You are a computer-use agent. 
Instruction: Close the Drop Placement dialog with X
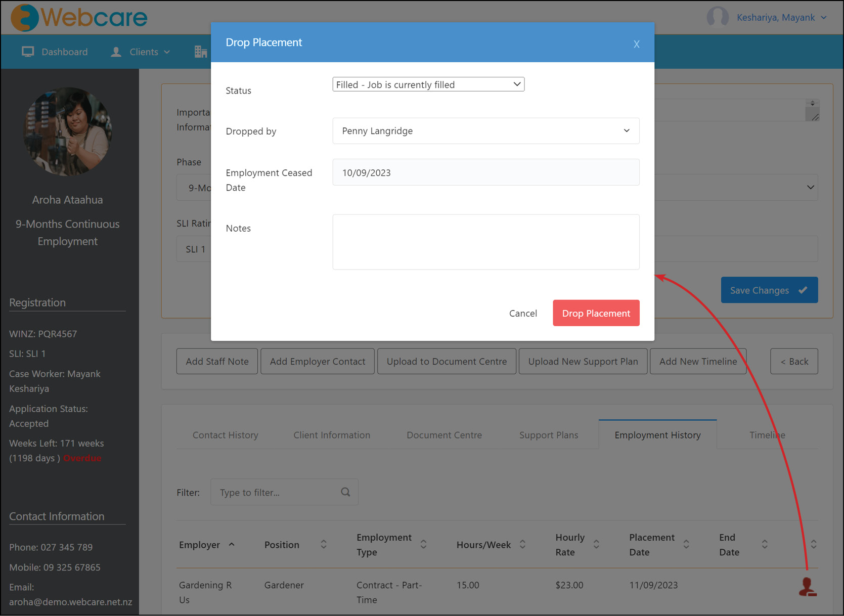click(637, 44)
